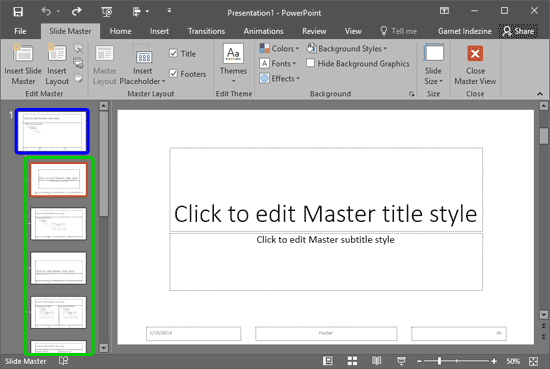
Task: Open Format Background dialog launcher
Action: tap(411, 94)
